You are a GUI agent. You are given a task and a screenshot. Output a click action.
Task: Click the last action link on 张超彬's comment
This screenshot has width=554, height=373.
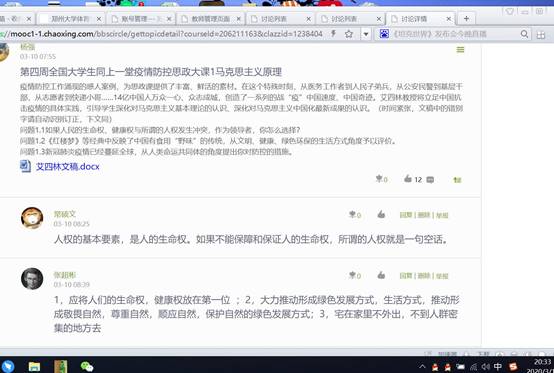tap(442, 276)
